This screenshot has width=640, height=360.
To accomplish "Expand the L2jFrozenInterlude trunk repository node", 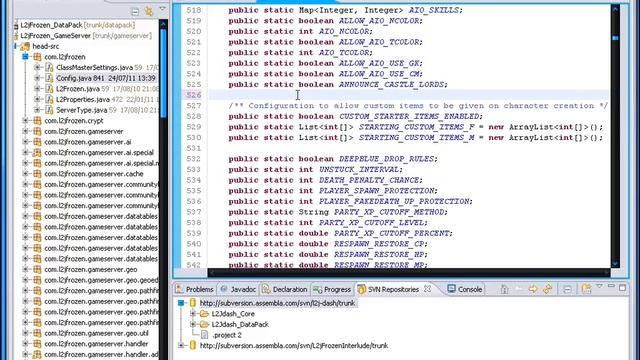I will click(181, 346).
